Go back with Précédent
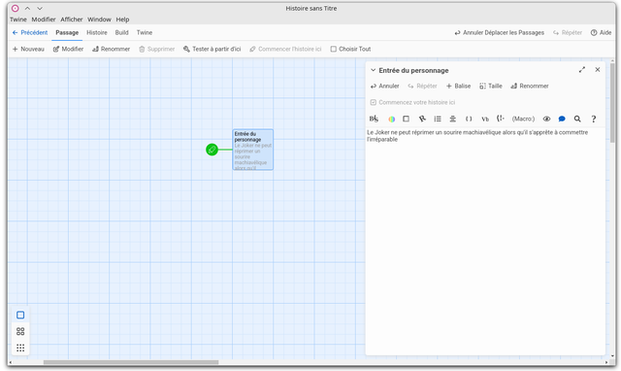 click(x=30, y=32)
